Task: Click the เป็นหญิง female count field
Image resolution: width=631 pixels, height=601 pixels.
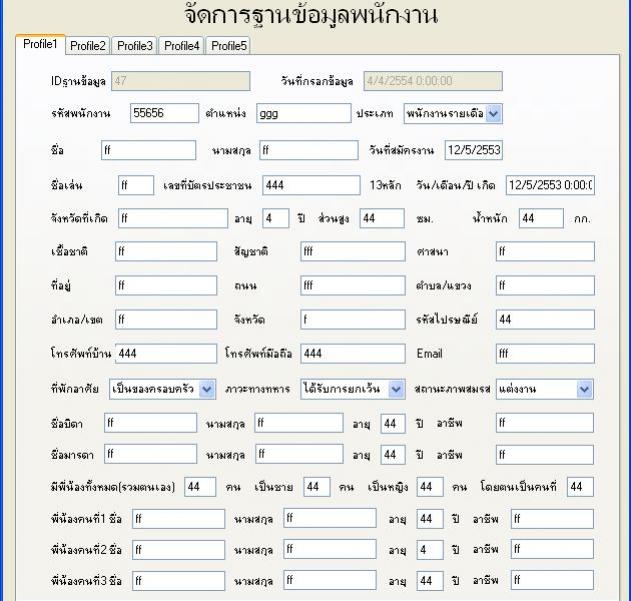Action: tap(430, 487)
